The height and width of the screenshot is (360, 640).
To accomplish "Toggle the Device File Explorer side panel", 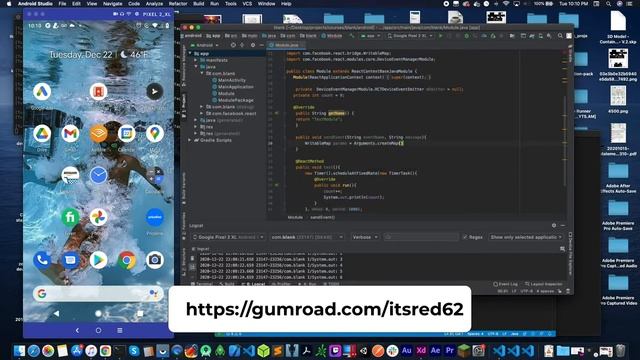I will click(570, 253).
